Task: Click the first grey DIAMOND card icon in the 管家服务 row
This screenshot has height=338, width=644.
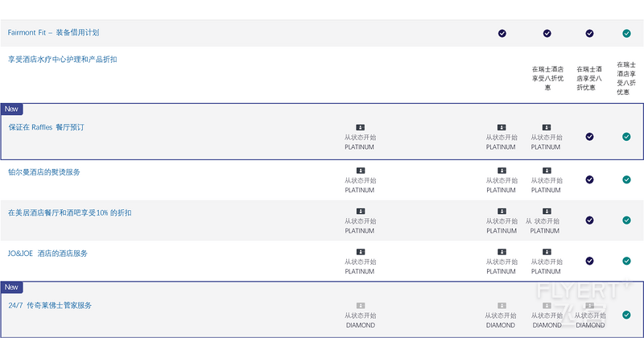Action: 360,306
